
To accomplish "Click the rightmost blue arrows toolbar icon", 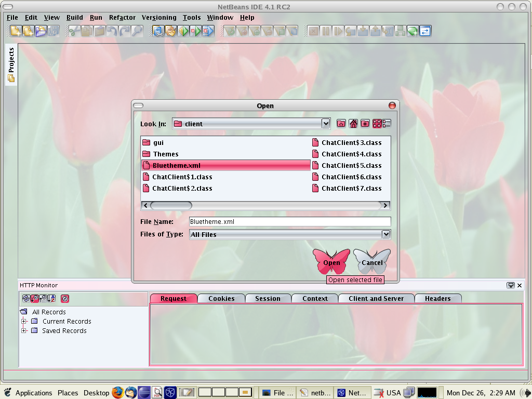I will [x=425, y=31].
